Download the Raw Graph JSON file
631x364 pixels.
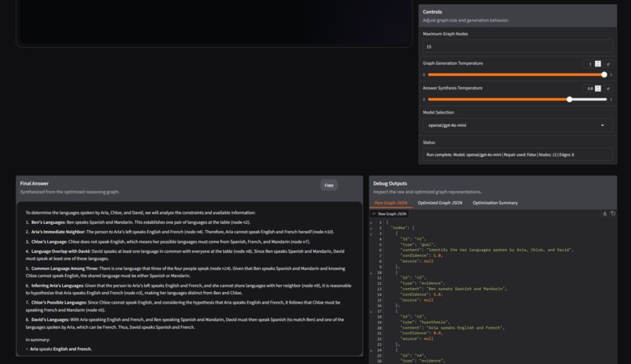604,214
